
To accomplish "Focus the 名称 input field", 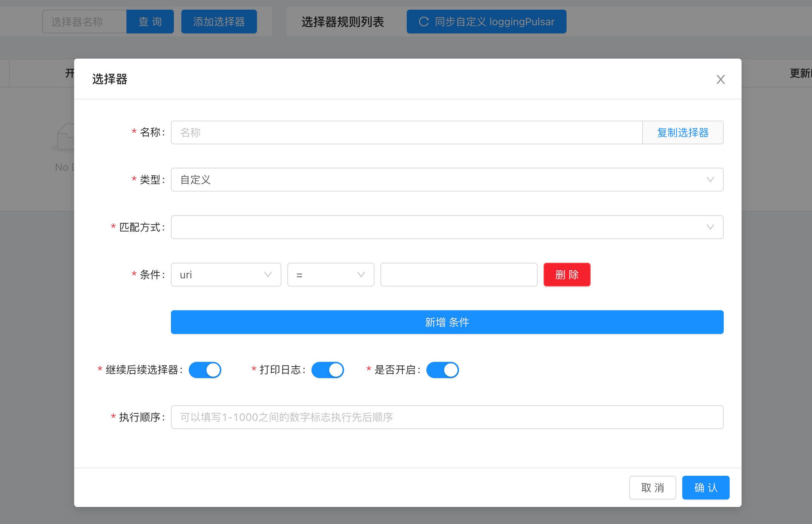I will [406, 132].
